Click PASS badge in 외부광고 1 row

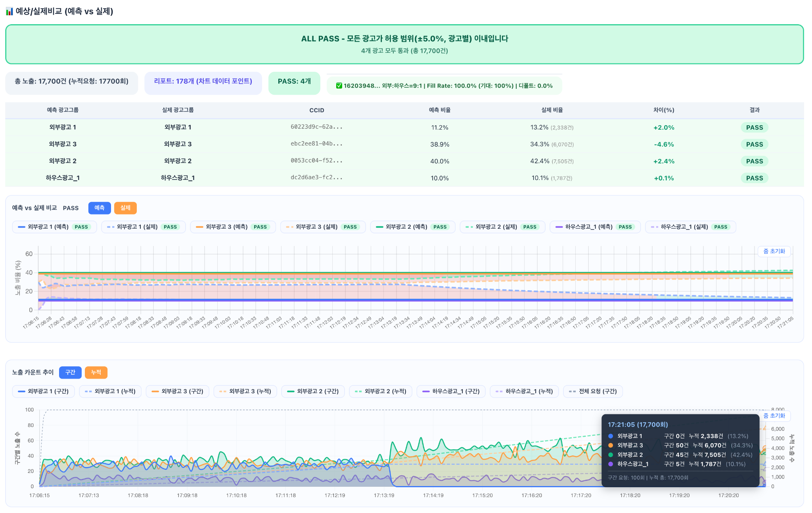(x=755, y=128)
